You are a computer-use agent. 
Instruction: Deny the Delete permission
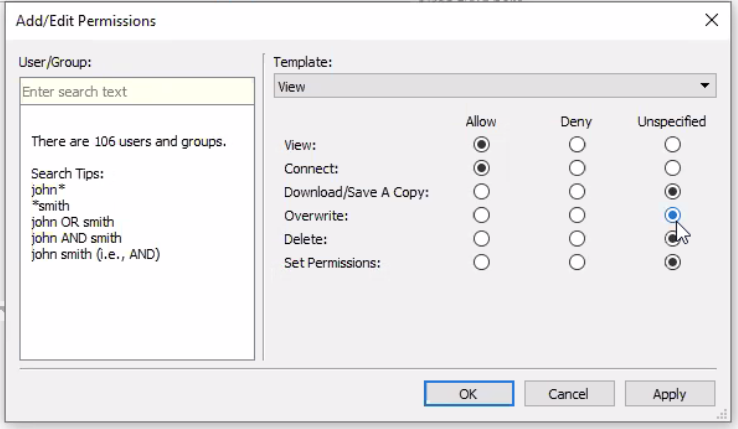(576, 238)
